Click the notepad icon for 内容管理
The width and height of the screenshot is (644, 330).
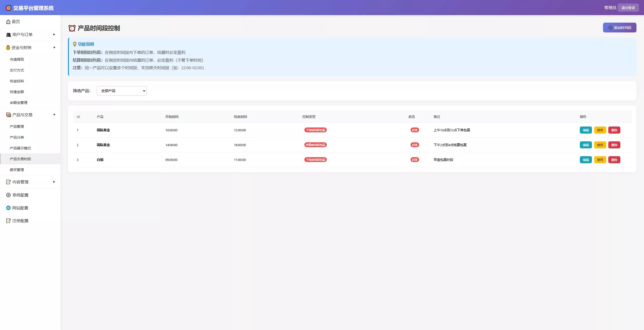click(9, 182)
